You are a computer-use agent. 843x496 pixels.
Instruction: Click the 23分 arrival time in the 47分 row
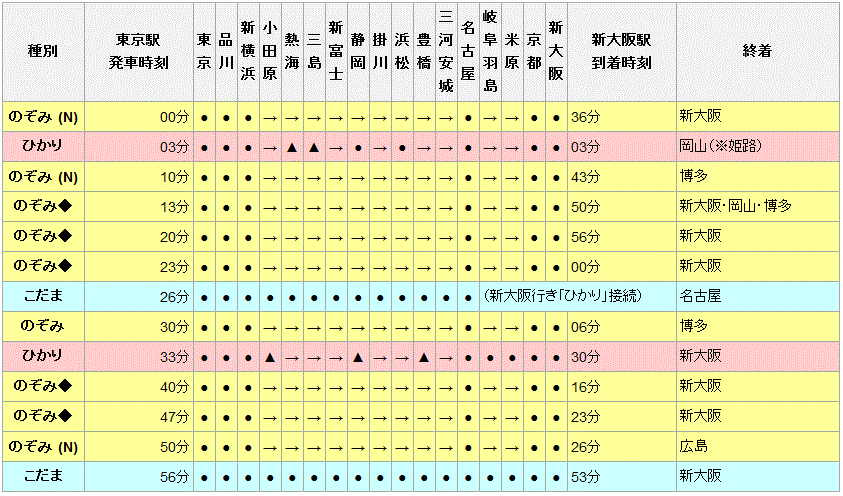click(621, 416)
